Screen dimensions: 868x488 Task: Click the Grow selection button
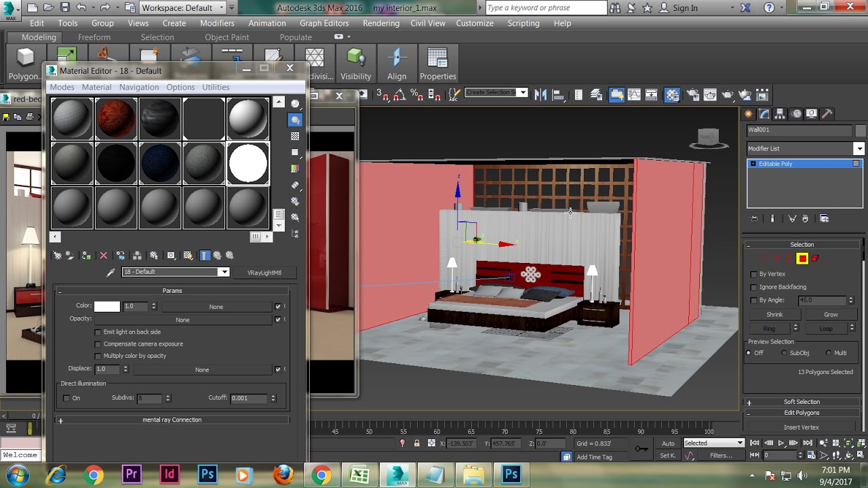point(831,314)
